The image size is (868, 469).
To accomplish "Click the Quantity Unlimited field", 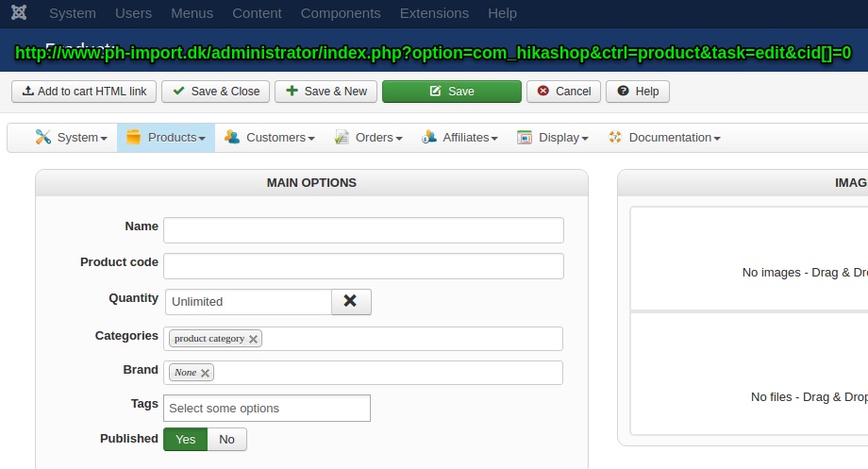I will click(248, 302).
